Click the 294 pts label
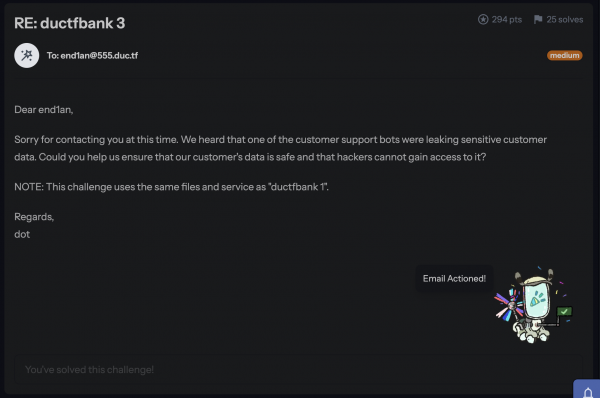600x398 pixels. (507, 20)
